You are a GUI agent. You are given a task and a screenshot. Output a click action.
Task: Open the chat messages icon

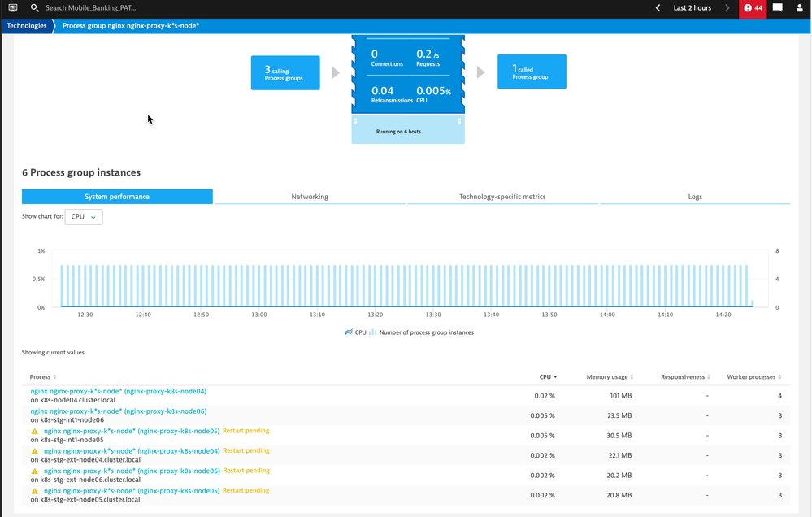(777, 8)
